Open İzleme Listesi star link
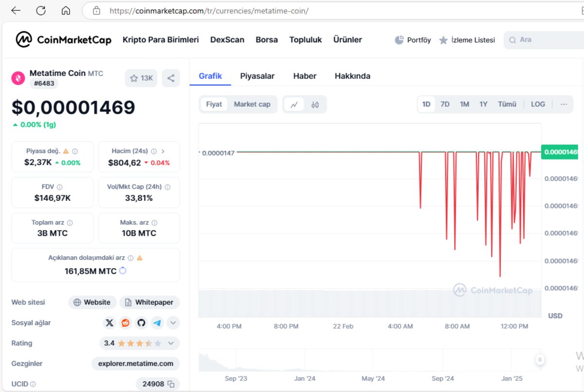Viewport: 584px width, 392px height. (x=467, y=40)
